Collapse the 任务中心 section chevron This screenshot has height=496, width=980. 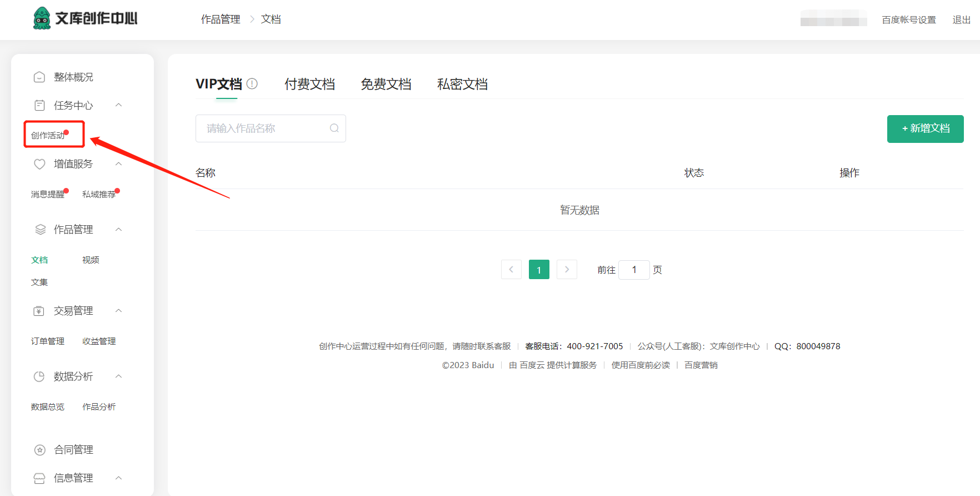pyautogui.click(x=118, y=105)
